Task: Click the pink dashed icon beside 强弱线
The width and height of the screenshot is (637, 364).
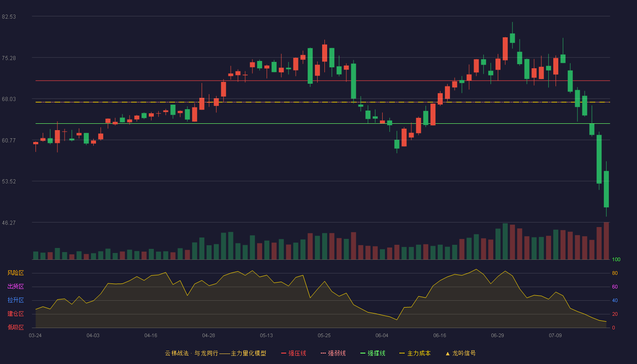Action: point(324,354)
